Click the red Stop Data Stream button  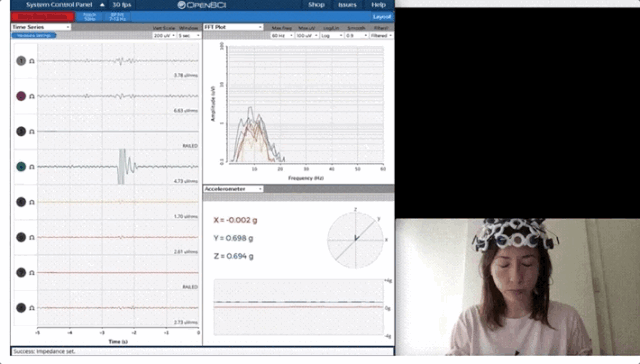tap(42, 17)
